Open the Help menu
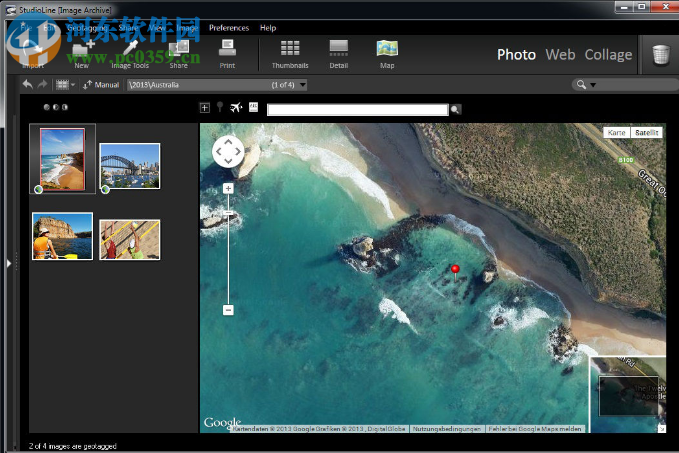The height and width of the screenshot is (453, 679). tap(268, 28)
